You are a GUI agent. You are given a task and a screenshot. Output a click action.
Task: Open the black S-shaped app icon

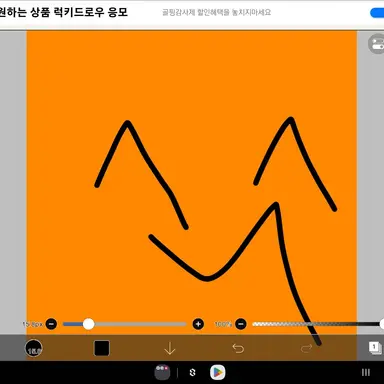tap(192, 372)
